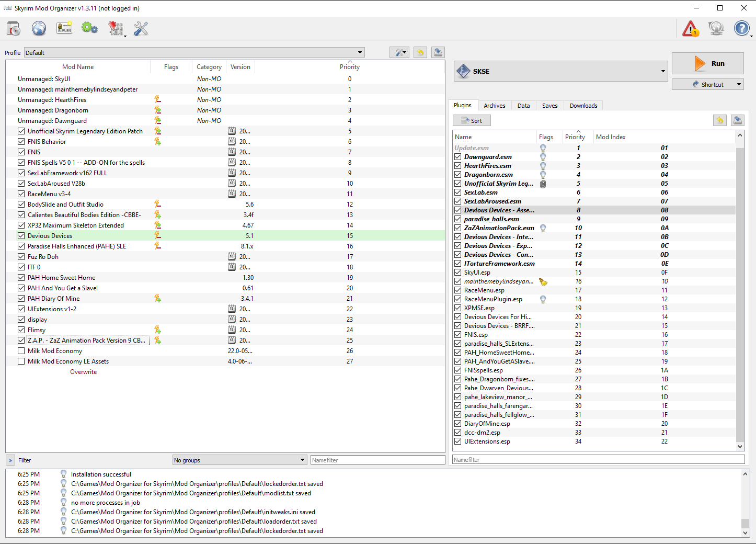Image resolution: width=756 pixels, height=544 pixels.
Task: Expand the Shortcut dropdown arrow
Action: (739, 84)
